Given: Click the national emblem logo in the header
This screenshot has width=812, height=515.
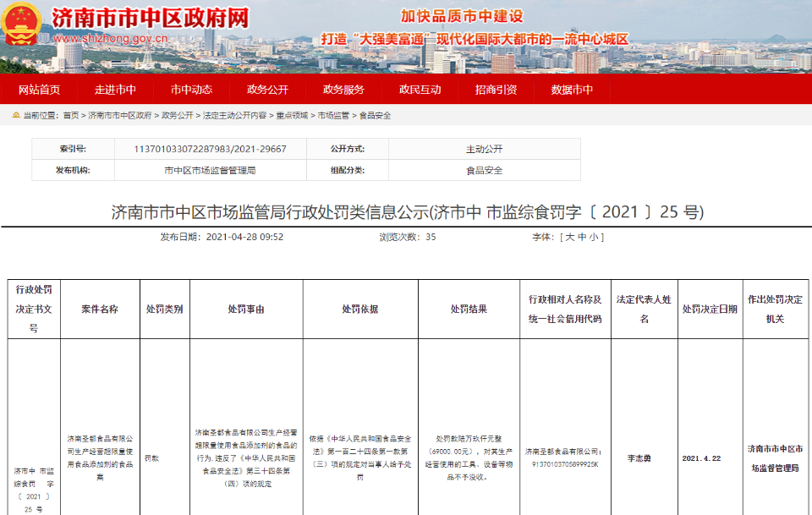Looking at the screenshot, I should click(23, 25).
